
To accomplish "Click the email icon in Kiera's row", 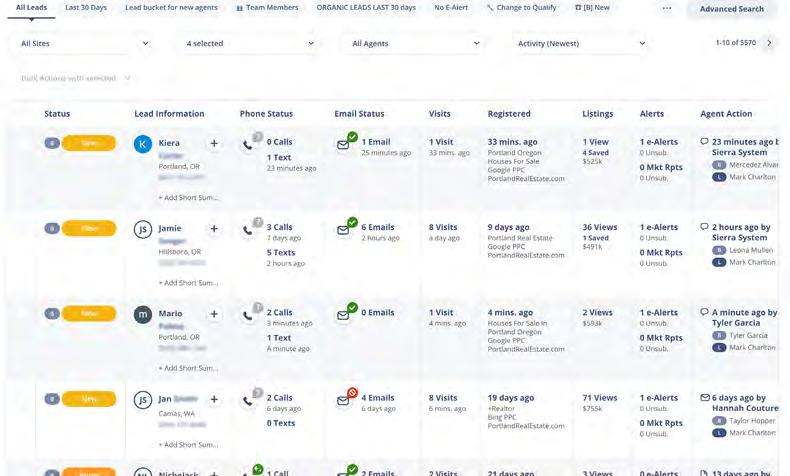I will [x=343, y=145].
